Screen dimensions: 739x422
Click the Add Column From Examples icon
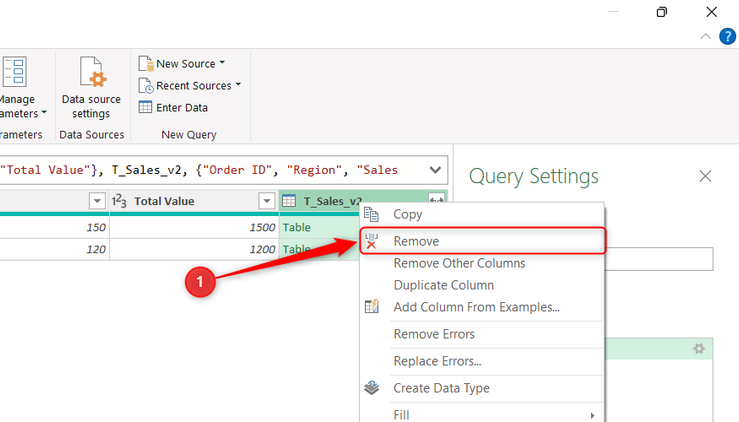coord(372,306)
